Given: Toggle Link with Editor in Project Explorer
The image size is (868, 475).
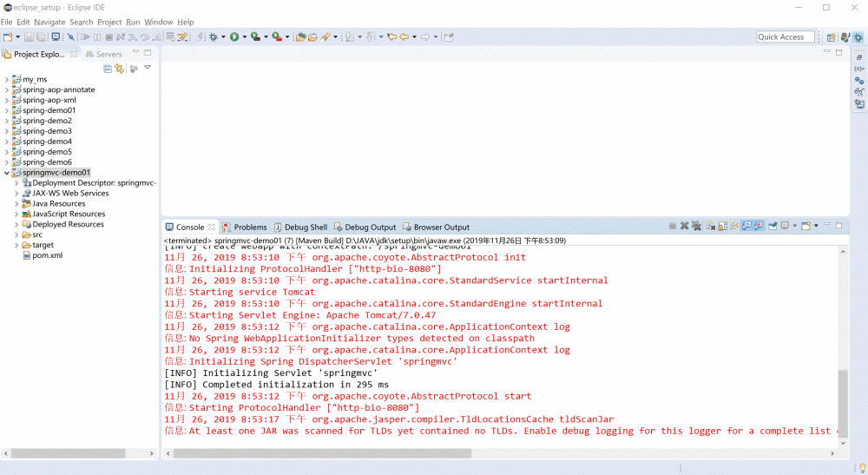Looking at the screenshot, I should point(120,69).
